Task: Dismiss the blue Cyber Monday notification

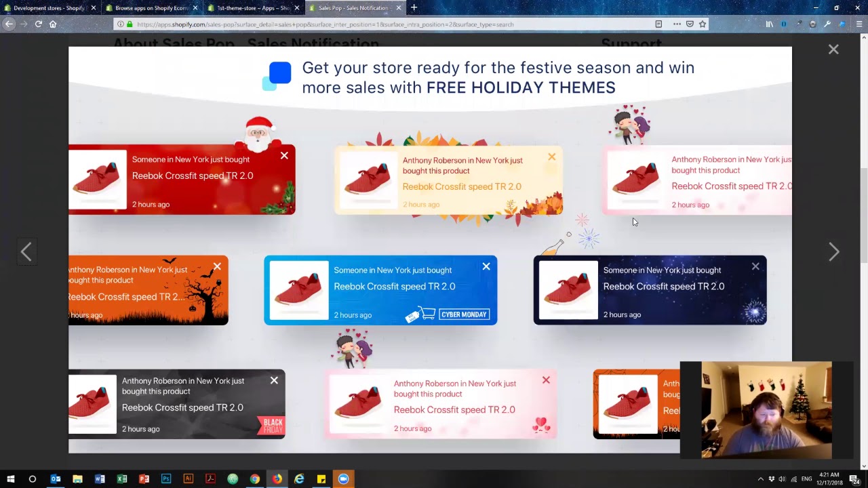Action: click(x=486, y=266)
